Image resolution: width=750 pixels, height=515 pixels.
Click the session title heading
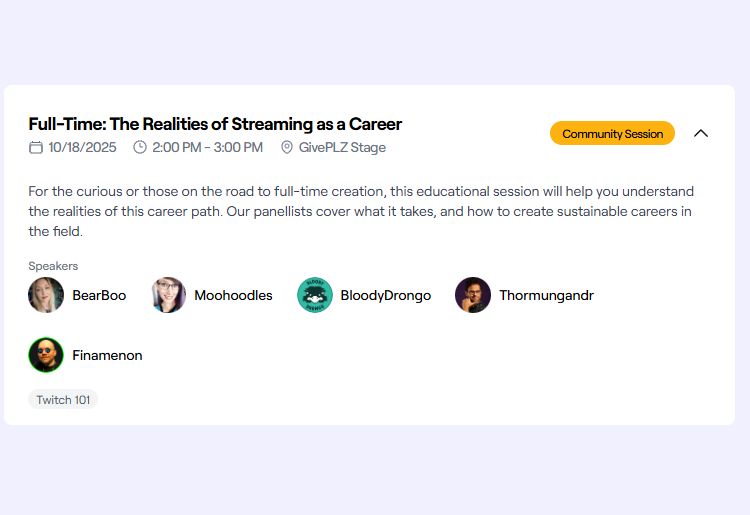pos(215,124)
